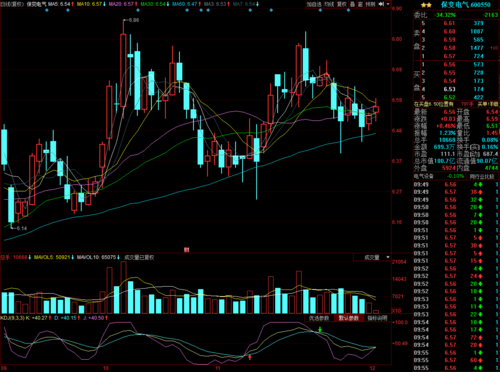Open the 成交量 indicator dropdown
This screenshot has width=500, height=372.
click(x=372, y=257)
